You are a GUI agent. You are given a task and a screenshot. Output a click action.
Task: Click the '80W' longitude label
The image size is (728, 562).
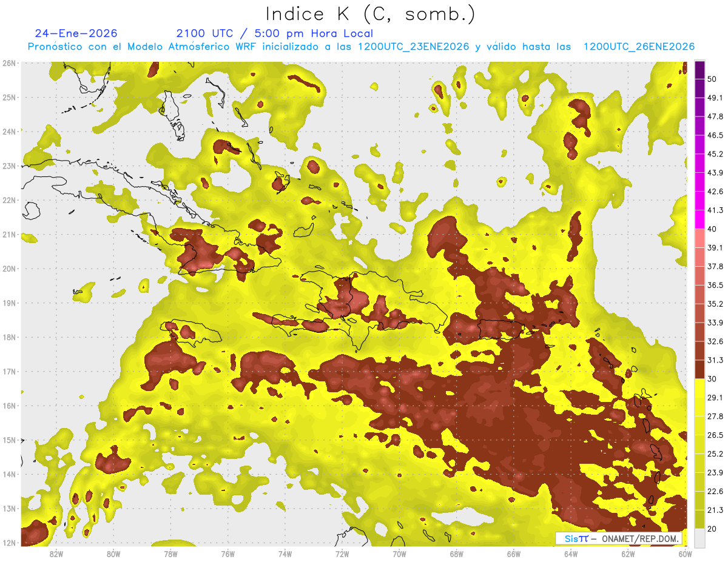113,554
